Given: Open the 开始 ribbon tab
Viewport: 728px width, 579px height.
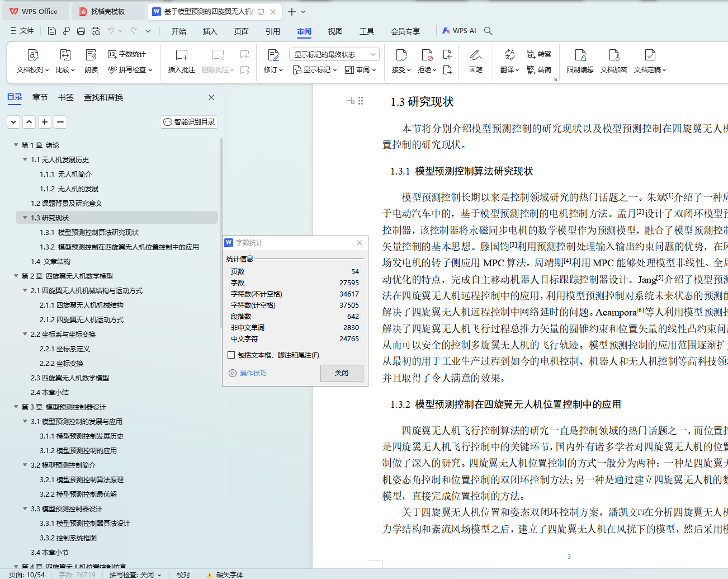Looking at the screenshot, I should tap(179, 31).
